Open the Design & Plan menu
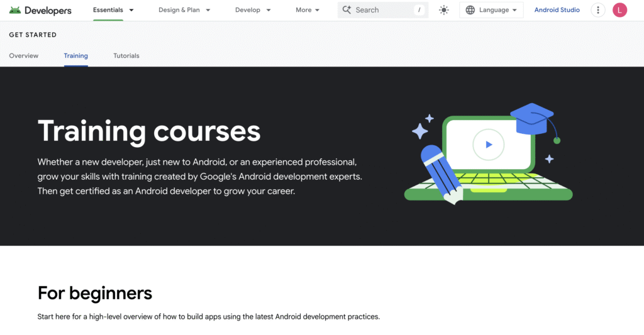Viewport: 644px width, 335px height. tap(179, 10)
